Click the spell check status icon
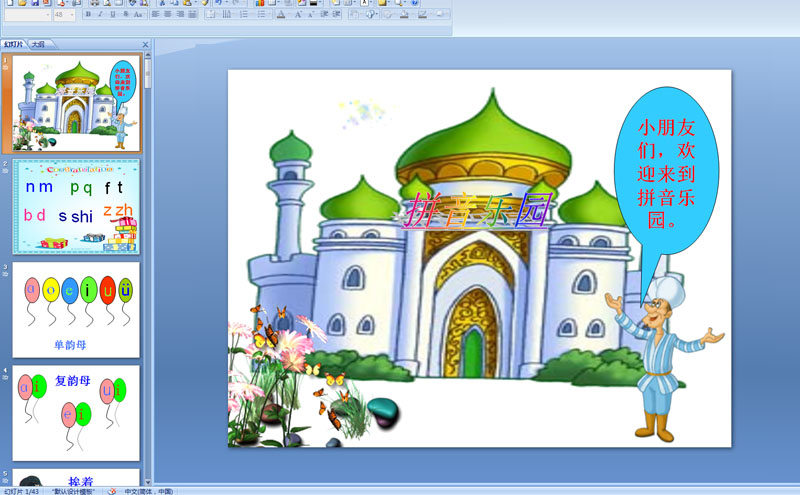Image resolution: width=800 pixels, height=495 pixels. [111, 491]
